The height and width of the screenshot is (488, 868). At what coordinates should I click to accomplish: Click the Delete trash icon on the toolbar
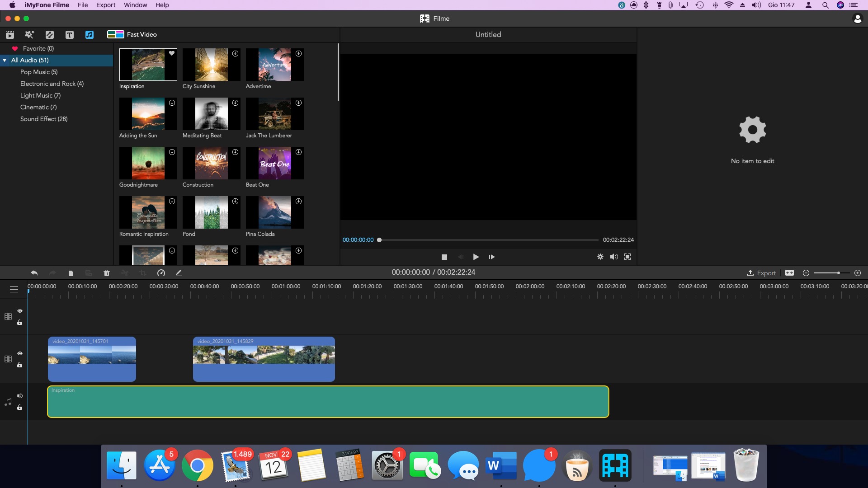[107, 273]
